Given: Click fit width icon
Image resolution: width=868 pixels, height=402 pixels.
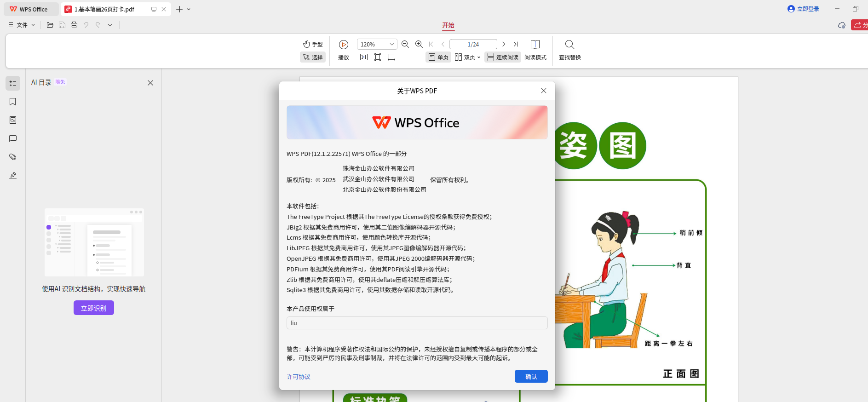Looking at the screenshot, I should [391, 57].
